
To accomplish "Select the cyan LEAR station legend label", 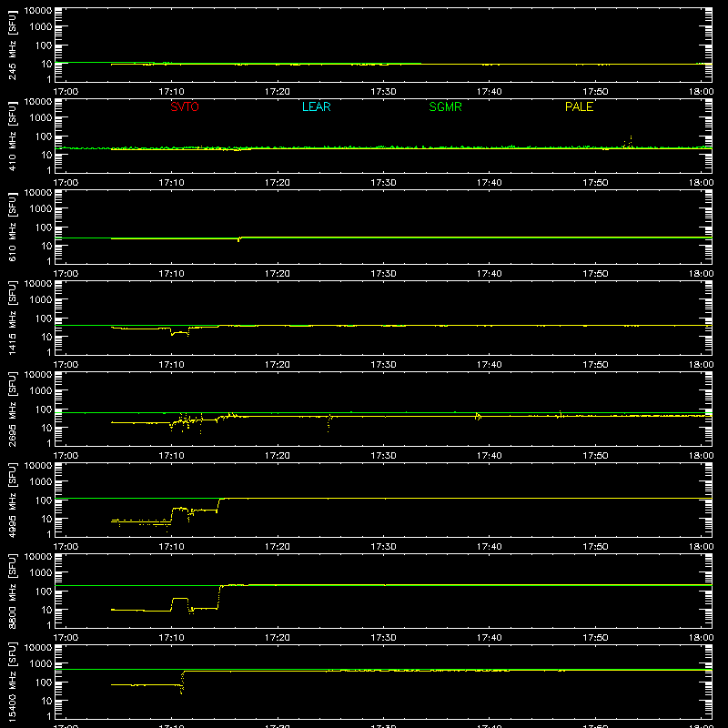I will pos(316,106).
